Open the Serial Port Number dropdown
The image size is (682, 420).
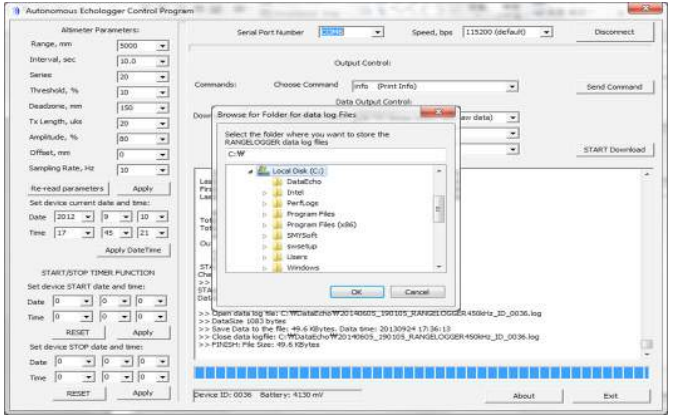click(x=377, y=32)
